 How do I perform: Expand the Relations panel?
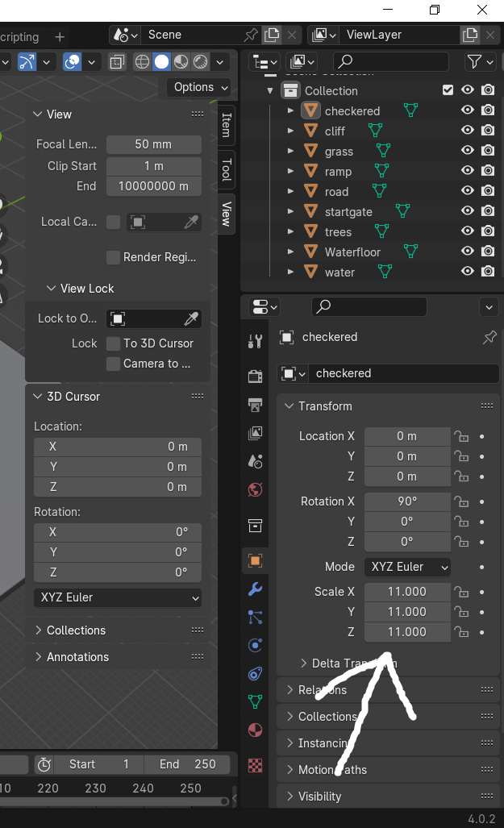(290, 689)
